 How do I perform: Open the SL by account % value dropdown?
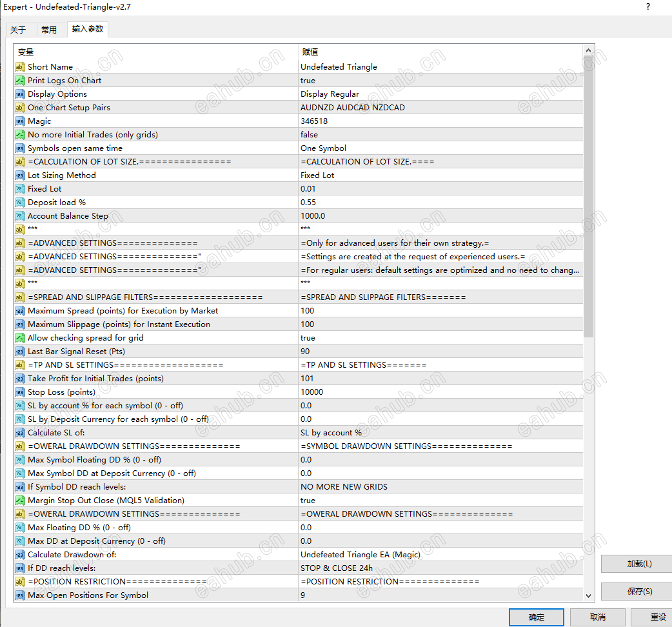[440, 433]
